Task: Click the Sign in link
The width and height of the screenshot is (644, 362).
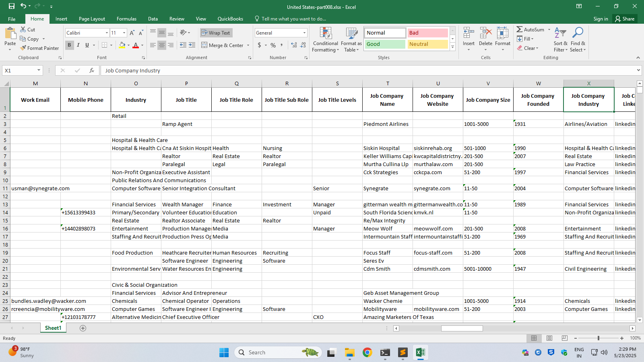Action: (601, 19)
